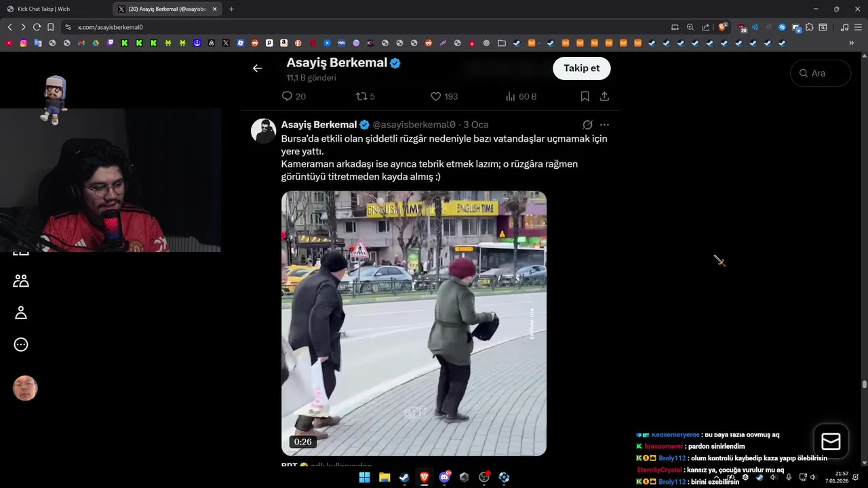Play the Bursa wind video
868x488 pixels.
pos(414,323)
